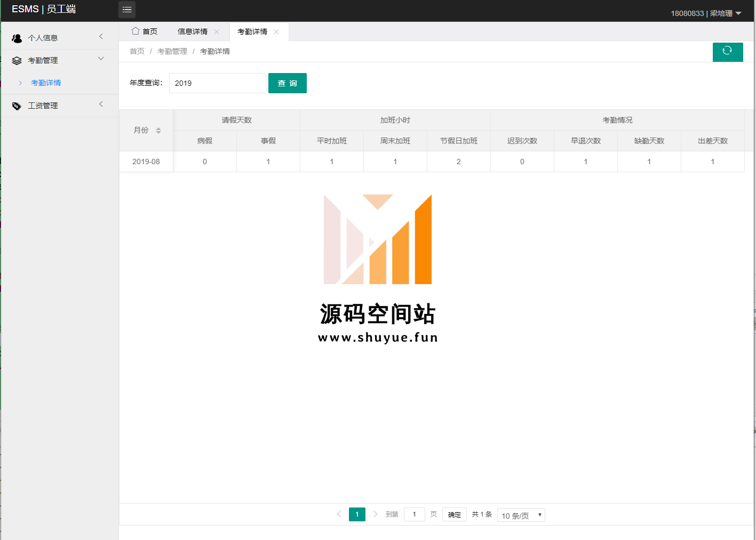Click the 事假 column header

pos(268,141)
